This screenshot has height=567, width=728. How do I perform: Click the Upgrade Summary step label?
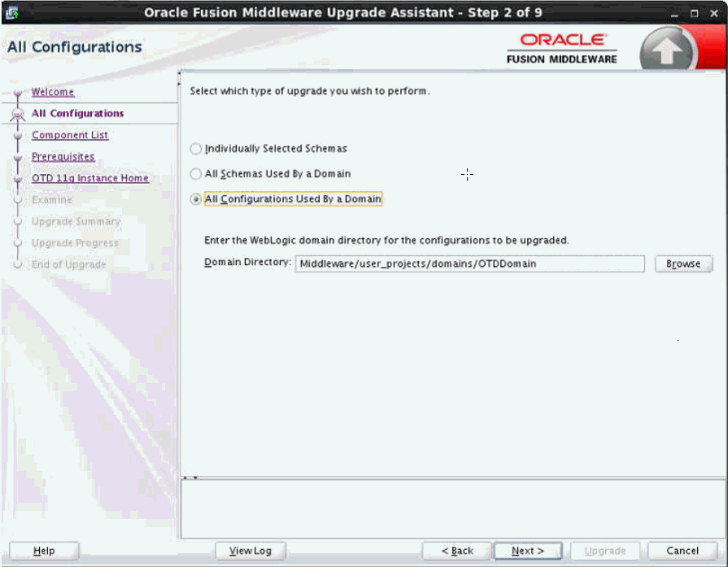pyautogui.click(x=76, y=221)
